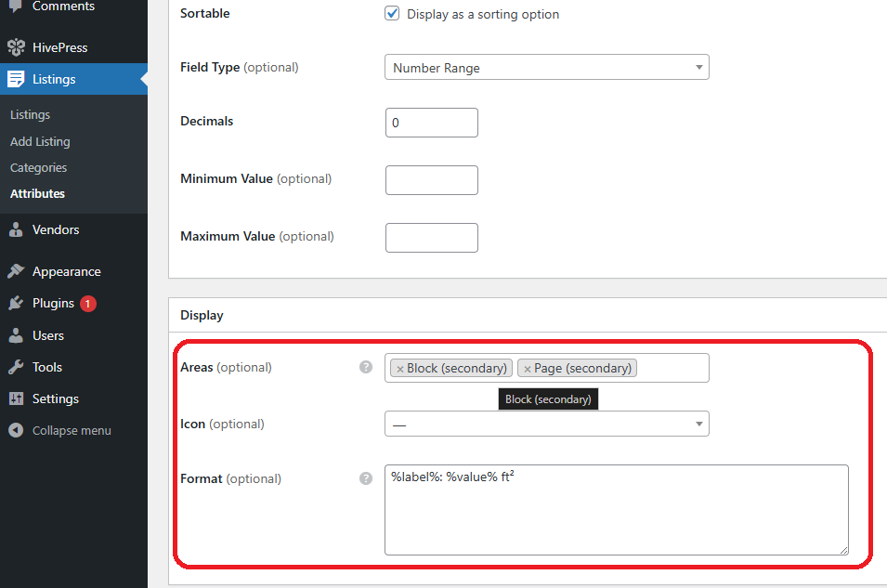Image resolution: width=887 pixels, height=588 pixels.
Task: Click the help icon next to Format
Action: point(366,478)
